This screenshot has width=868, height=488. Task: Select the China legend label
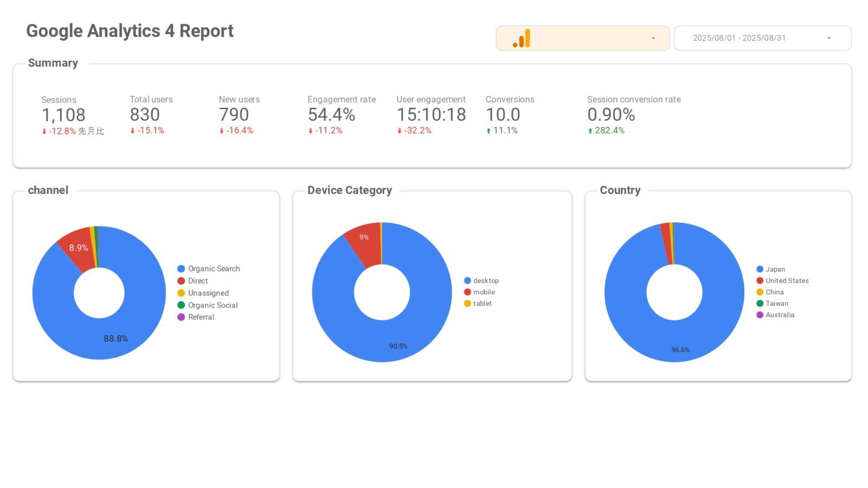[x=775, y=292]
